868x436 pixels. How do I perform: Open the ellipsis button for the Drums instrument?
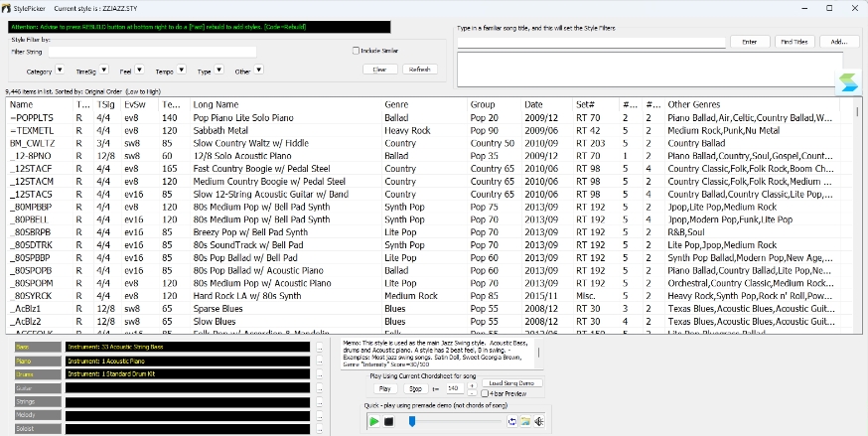[x=320, y=374]
